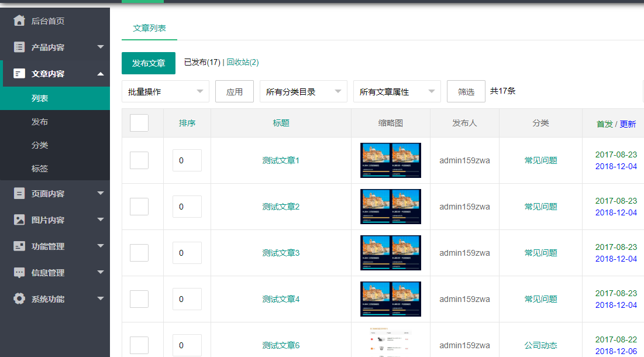
Task: Click the home icon beside 后台首页
Action: click(x=19, y=21)
